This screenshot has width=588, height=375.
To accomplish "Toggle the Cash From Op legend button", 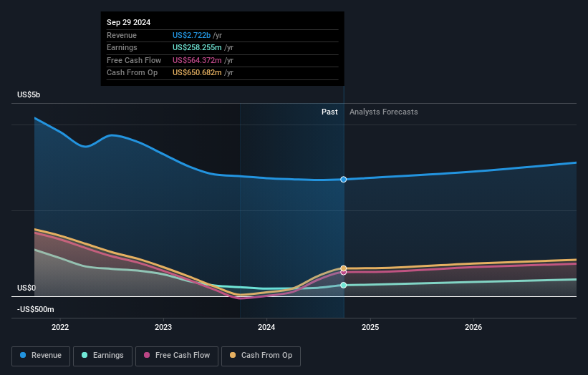I will pos(261,356).
